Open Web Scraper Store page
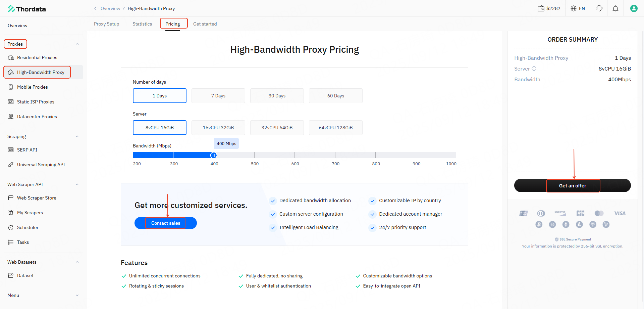Viewport: 644px width, 309px height. (37, 198)
